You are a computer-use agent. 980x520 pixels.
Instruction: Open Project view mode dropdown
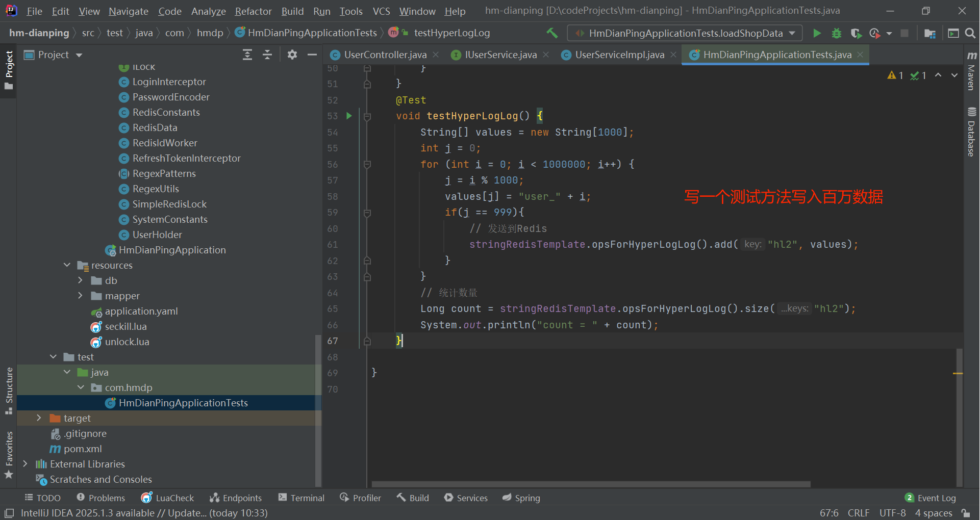pos(79,55)
